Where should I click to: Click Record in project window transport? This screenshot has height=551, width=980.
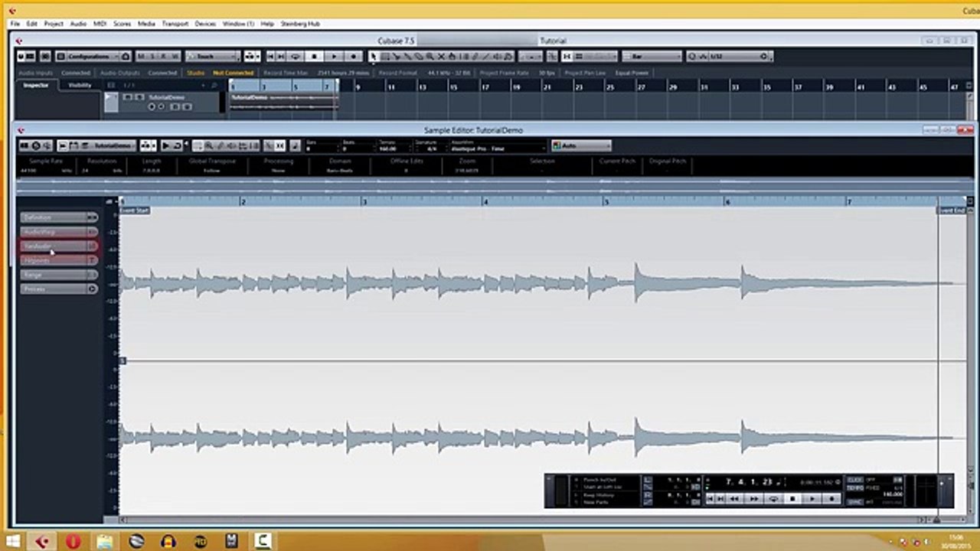353,56
